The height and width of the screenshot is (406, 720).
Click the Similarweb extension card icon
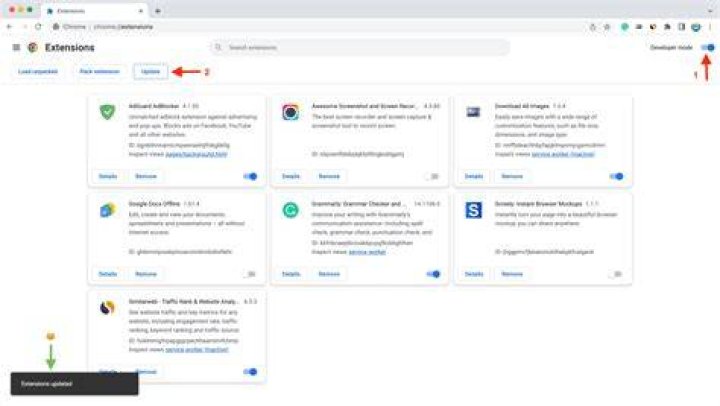(x=107, y=308)
